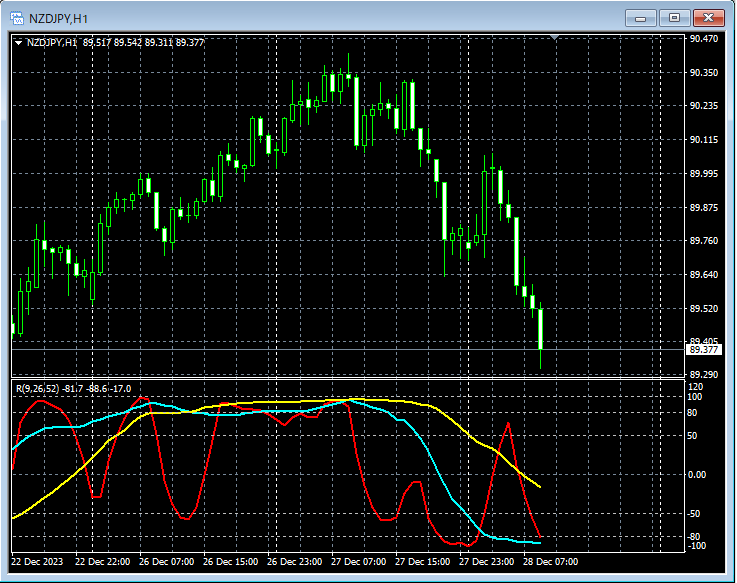Viewport: 737px width, 583px height.
Task: Click the 90.470 price scale label
Action: click(704, 39)
